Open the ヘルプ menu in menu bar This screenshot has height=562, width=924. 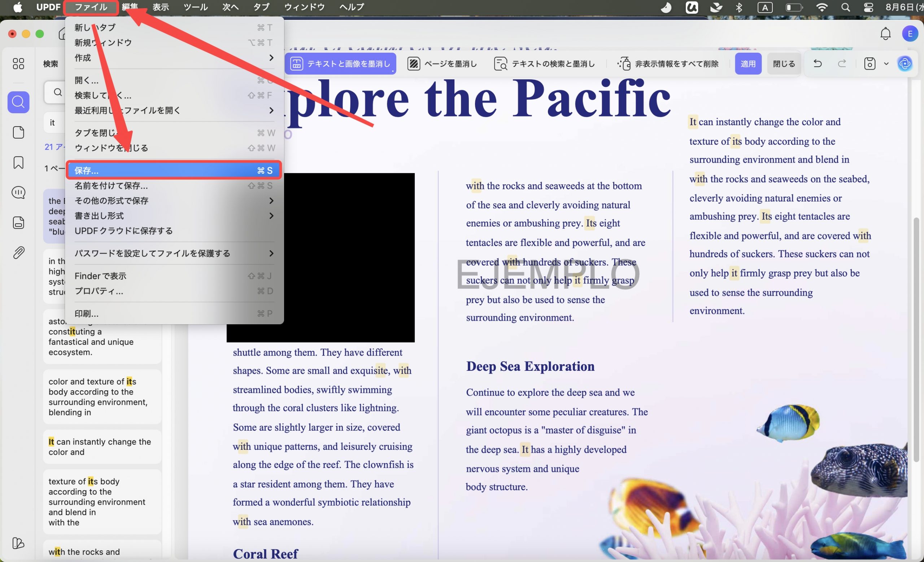click(x=352, y=7)
